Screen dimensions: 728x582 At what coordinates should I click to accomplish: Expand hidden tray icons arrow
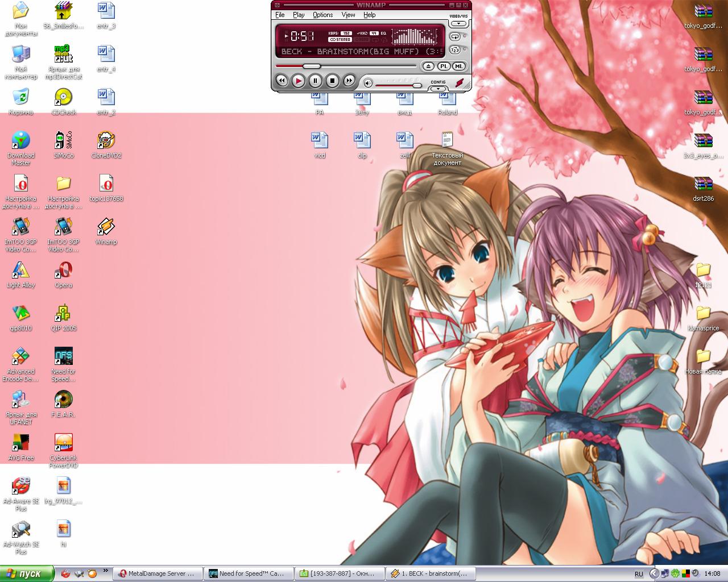654,573
